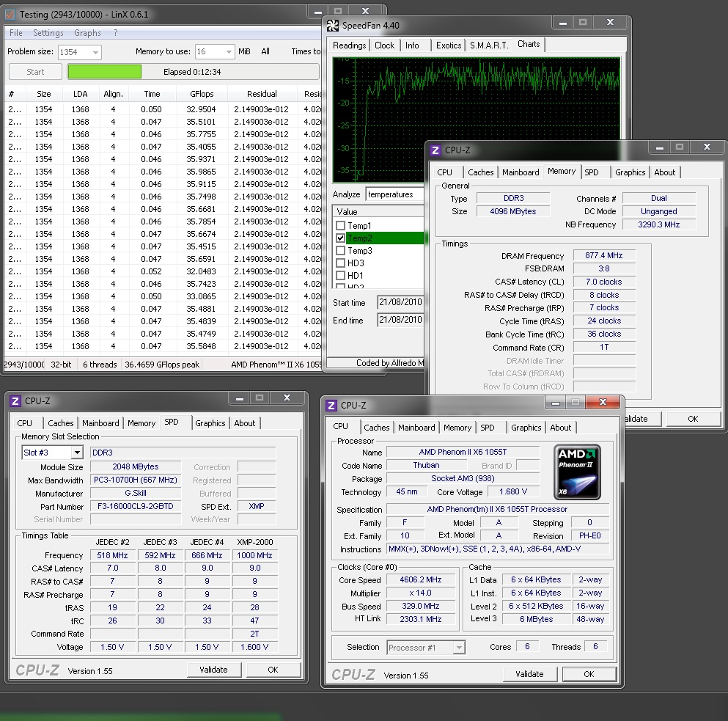Image resolution: width=728 pixels, height=721 pixels.
Task: Uncheck the Temp2 checkbox in SpeedFan
Action: [341, 238]
